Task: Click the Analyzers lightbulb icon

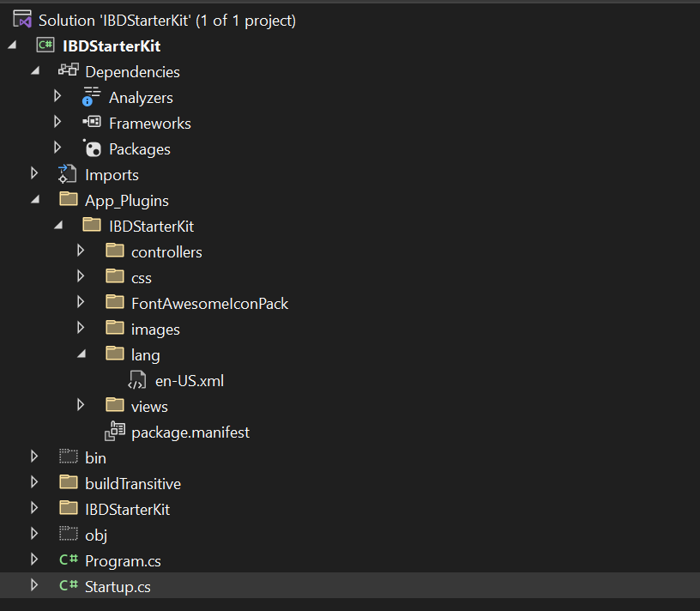Action: pos(90,97)
